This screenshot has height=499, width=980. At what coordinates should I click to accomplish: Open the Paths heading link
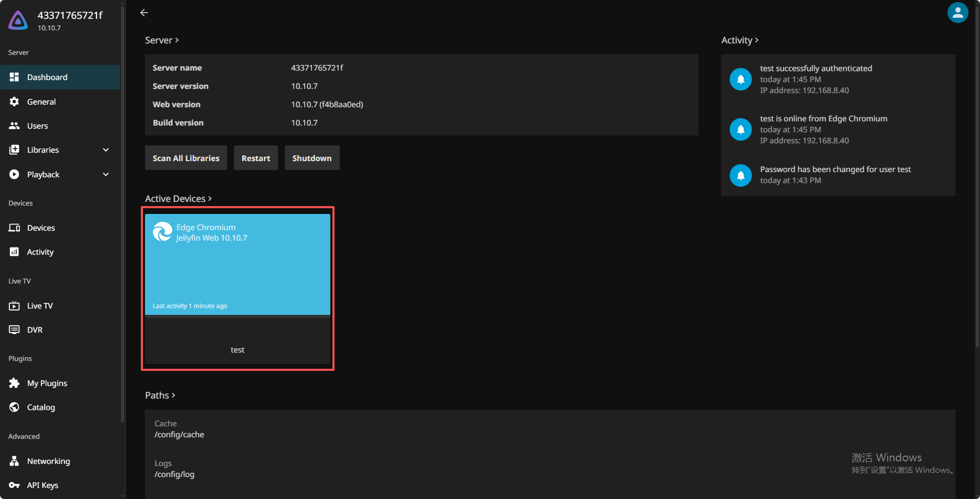pos(160,395)
